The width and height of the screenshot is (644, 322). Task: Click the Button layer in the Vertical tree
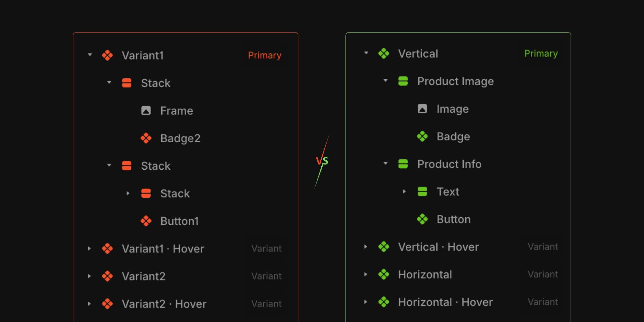[x=453, y=219]
